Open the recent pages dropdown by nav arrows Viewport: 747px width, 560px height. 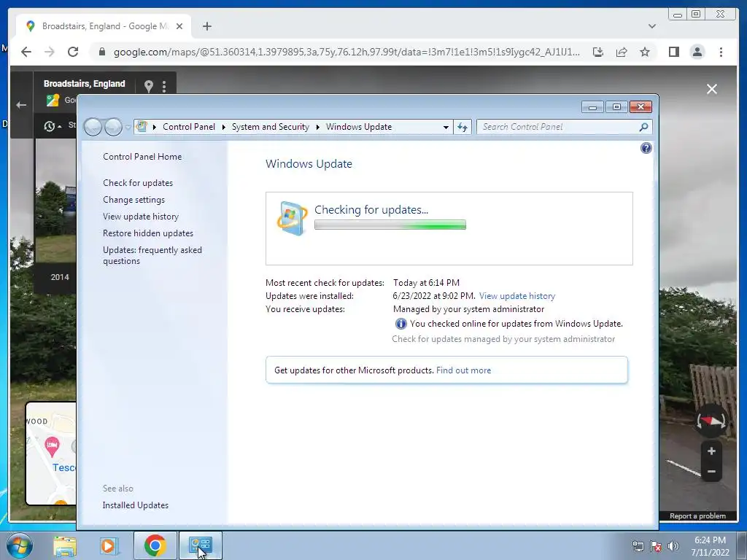click(128, 127)
